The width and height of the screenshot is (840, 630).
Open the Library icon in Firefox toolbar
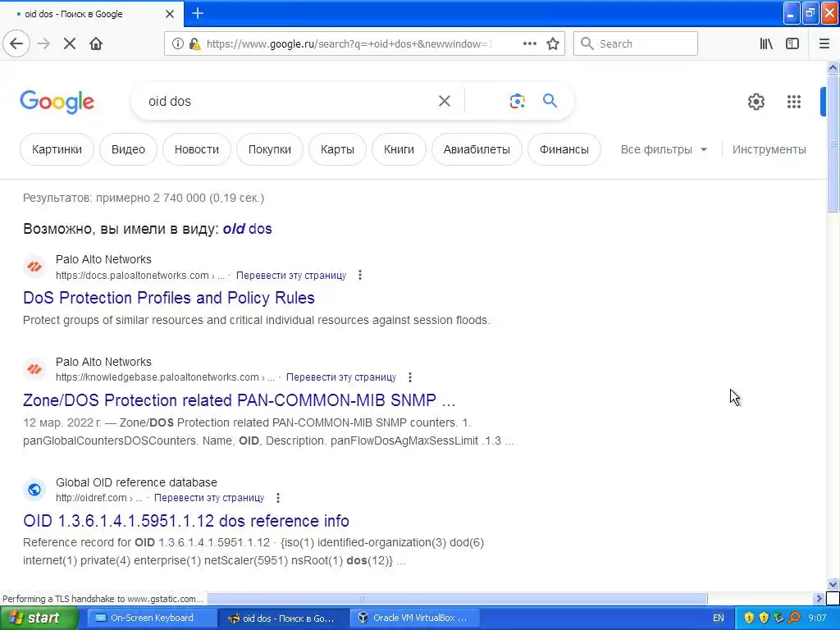[x=766, y=43]
